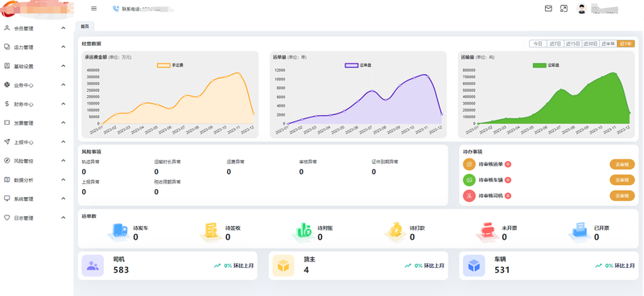Toggle the orange 承运费 legend swatch
The width and height of the screenshot is (644, 296).
(x=163, y=65)
